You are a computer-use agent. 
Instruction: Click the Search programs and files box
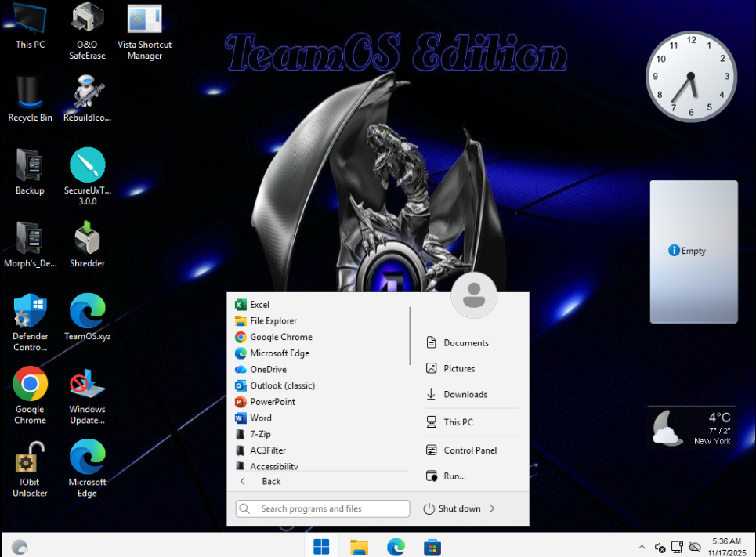322,508
